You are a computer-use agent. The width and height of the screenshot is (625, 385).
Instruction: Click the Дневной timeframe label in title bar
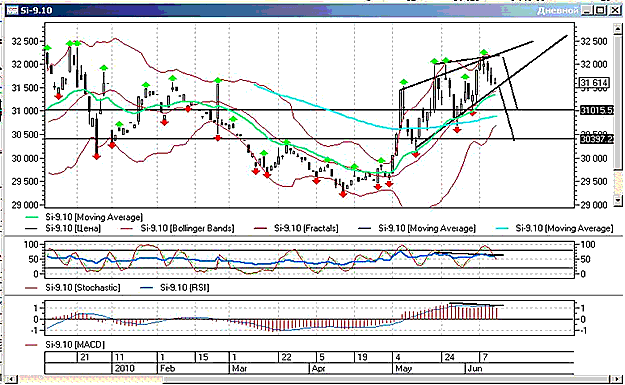coord(558,10)
